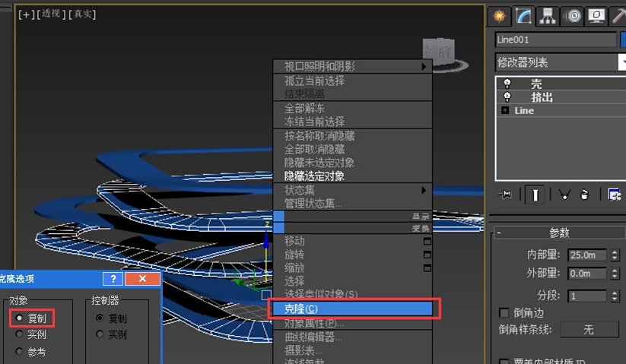Viewport: 626px width, 364px height.
Task: Choose 克隆(C) in context menu
Action: coord(352,309)
